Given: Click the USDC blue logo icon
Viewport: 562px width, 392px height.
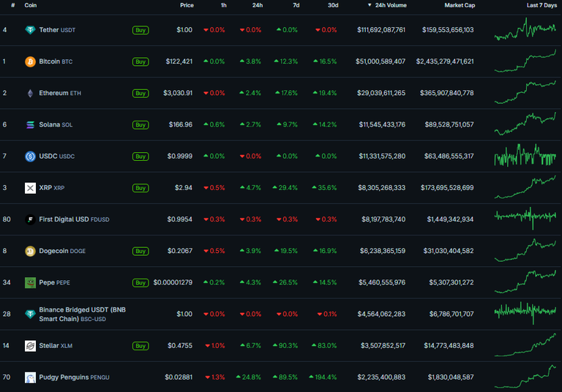Looking at the screenshot, I should click(30, 157).
